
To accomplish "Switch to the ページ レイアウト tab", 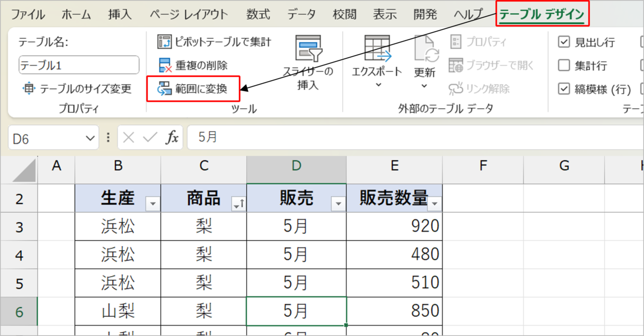I will coord(189,15).
